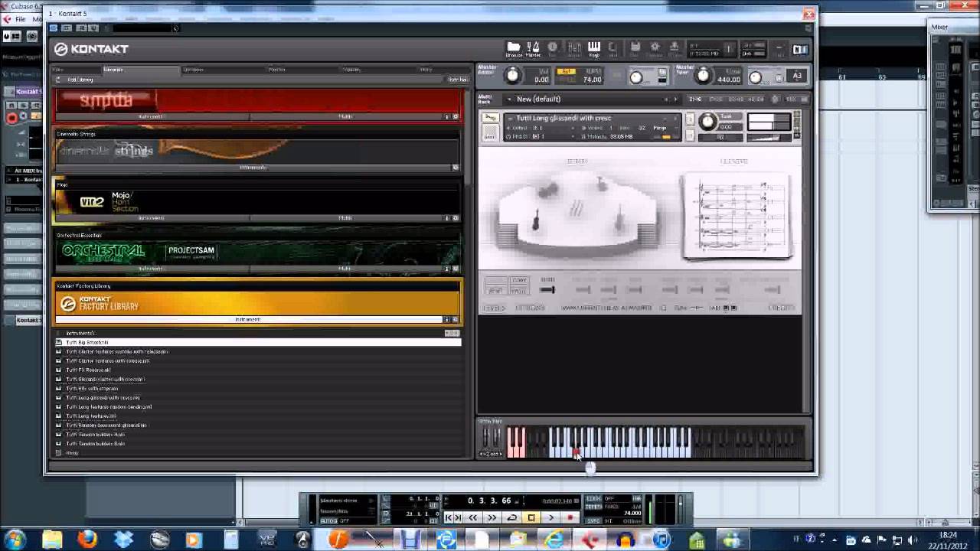This screenshot has width=980, height=551.
Task: Click Instr Nav button in browser
Action: 457,80
